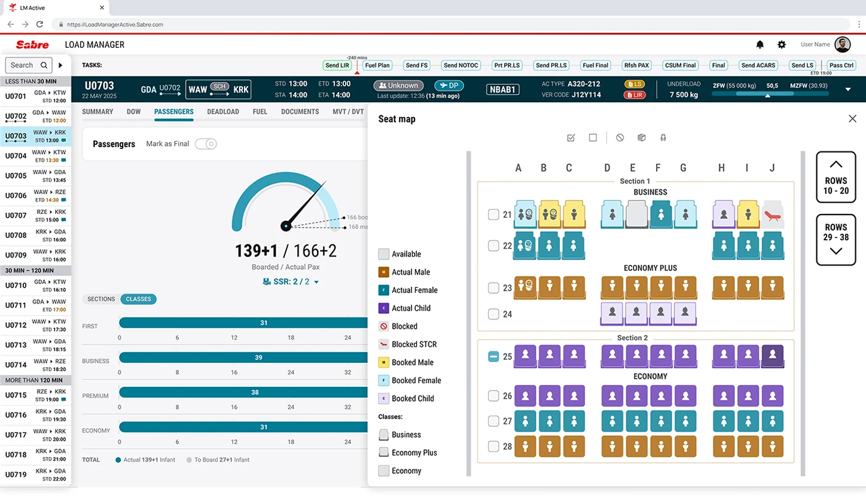Click the block seat icon in seat map toolbar
Image resolution: width=866 pixels, height=504 pixels.
[620, 138]
